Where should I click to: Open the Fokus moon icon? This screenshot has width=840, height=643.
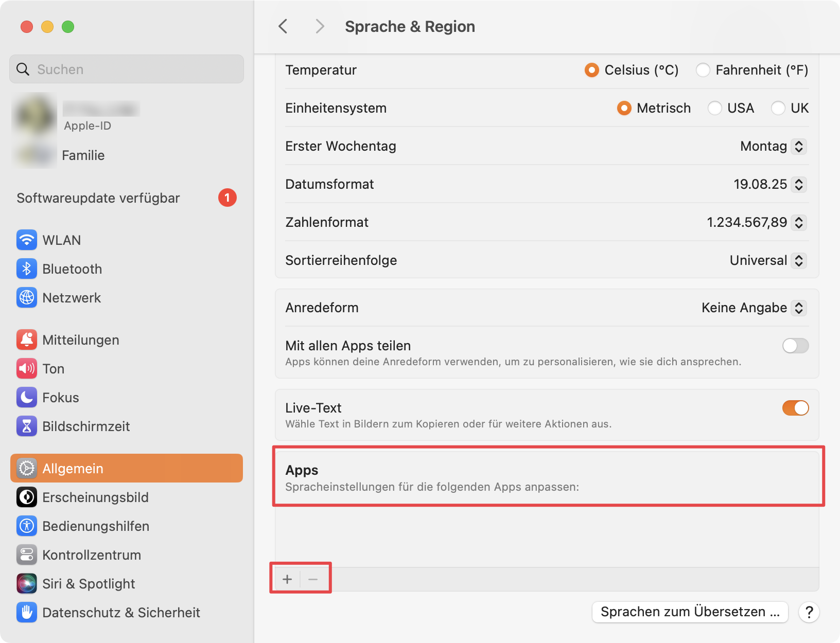[26, 398]
